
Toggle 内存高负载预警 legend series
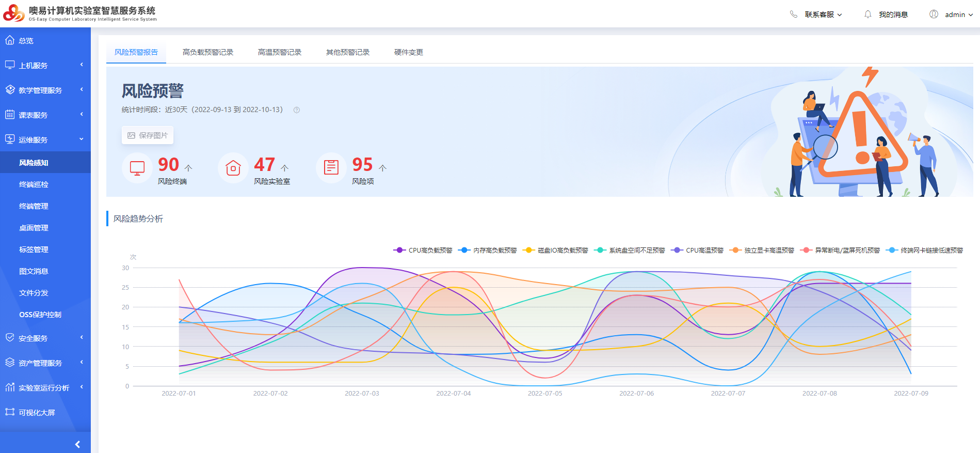click(x=488, y=251)
